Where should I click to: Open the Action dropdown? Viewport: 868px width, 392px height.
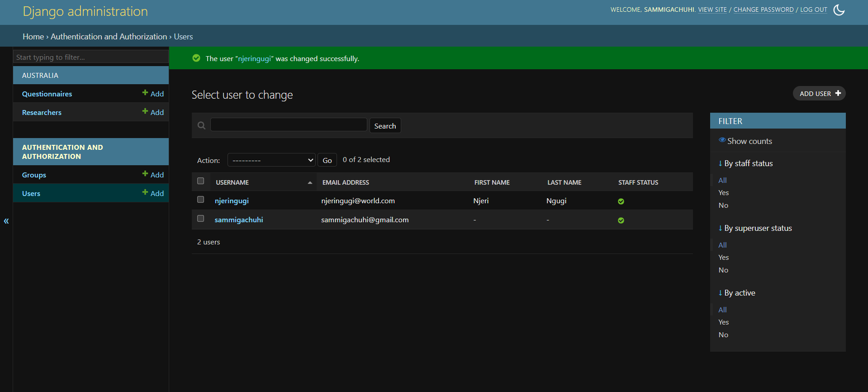pos(271,160)
